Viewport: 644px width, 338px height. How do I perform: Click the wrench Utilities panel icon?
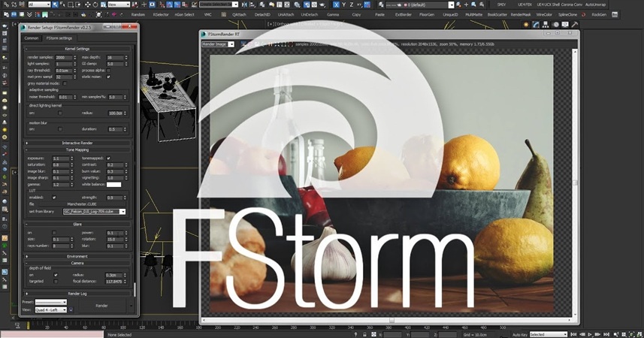coord(575,25)
